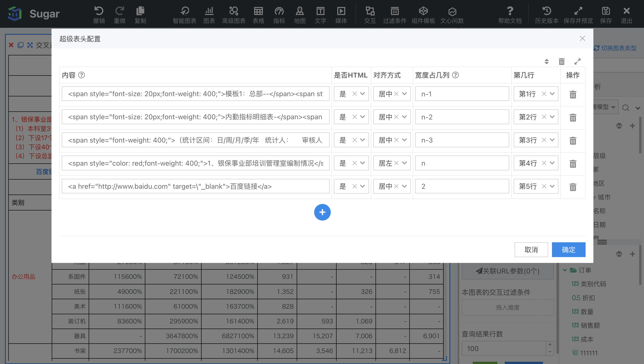Screen dimensions: 644x364
Task: Click 关联URL参数(0个) button
Action: coord(508,271)
